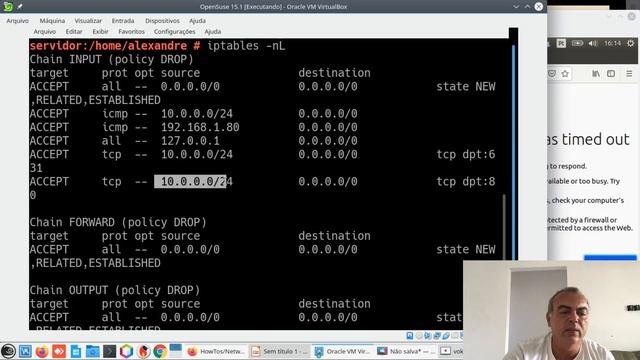Switch to the Sem título 1 taskbar window
Image resolution: width=640 pixels, height=360 pixels.
click(279, 351)
